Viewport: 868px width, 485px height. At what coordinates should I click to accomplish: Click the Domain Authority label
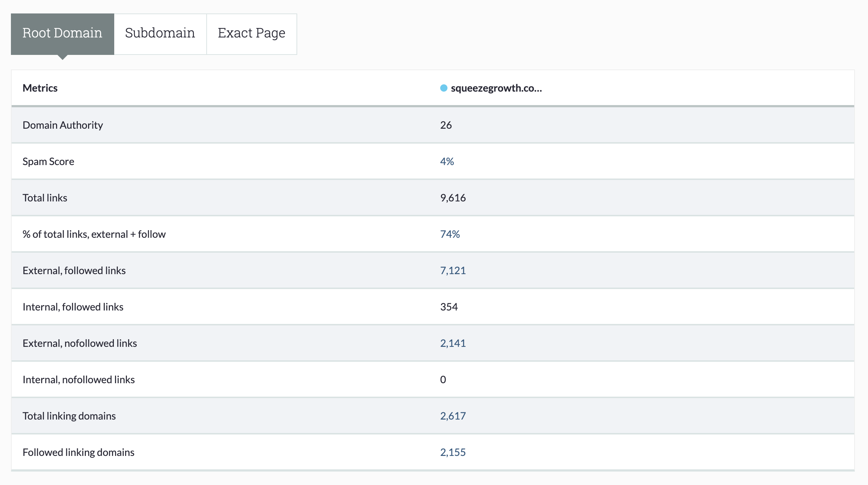(63, 125)
